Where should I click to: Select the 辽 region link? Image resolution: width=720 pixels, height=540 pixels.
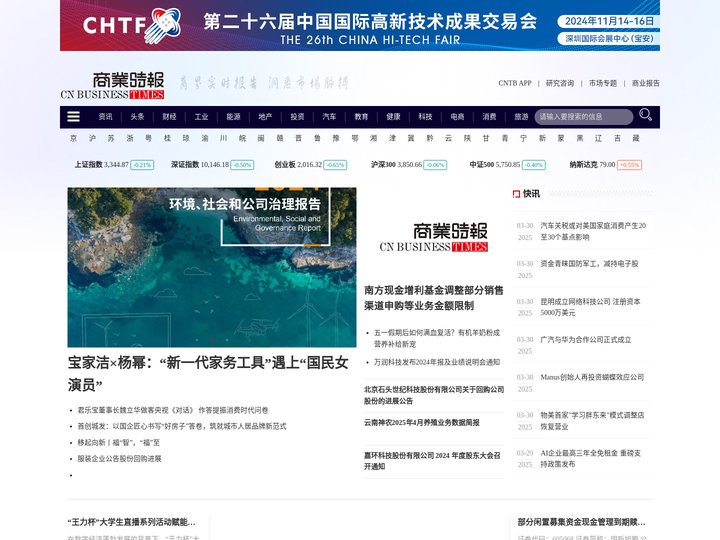(598, 138)
